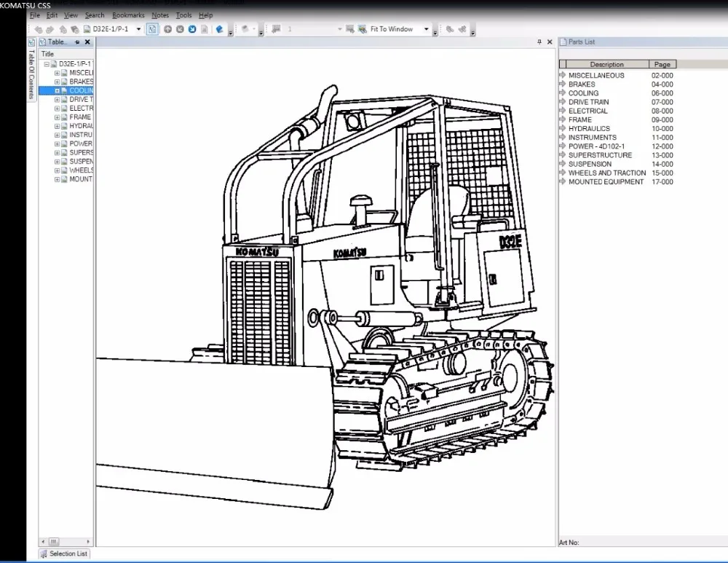Switch to the Selection List tab
The width and height of the screenshot is (728, 563).
(63, 554)
